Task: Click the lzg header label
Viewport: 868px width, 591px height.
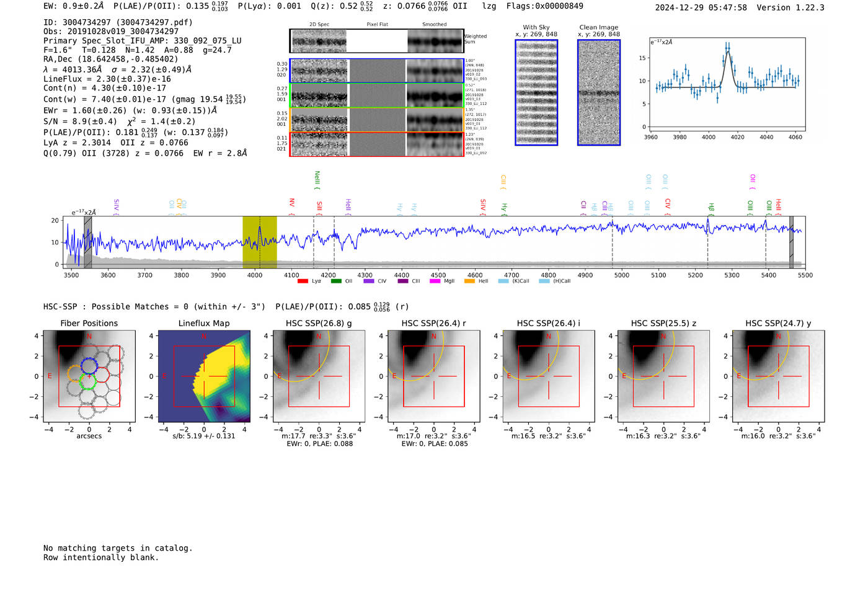Action: 489,6
